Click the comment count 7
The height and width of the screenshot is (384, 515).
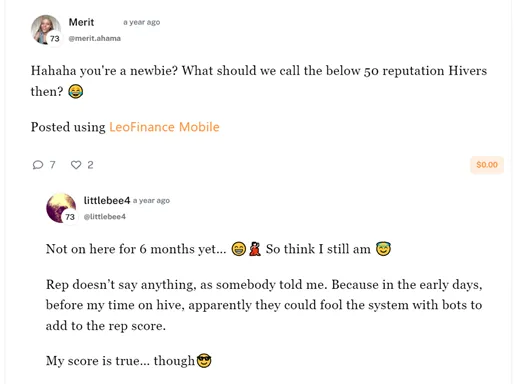[52, 165]
